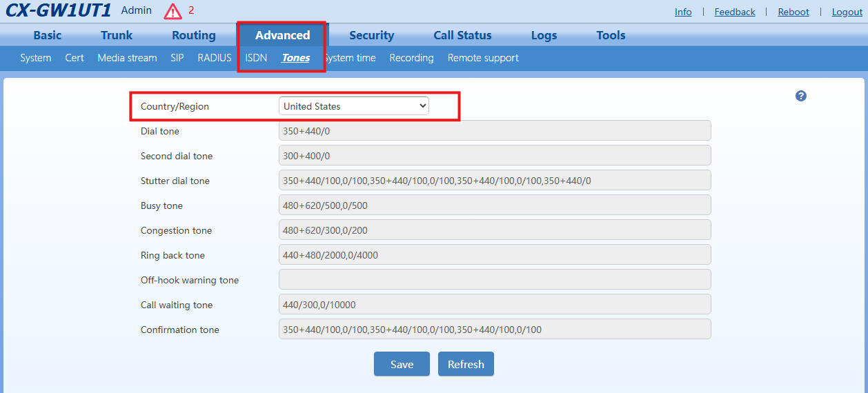The image size is (868, 393).
Task: Open the Call Status tab
Action: pyautogui.click(x=462, y=35)
